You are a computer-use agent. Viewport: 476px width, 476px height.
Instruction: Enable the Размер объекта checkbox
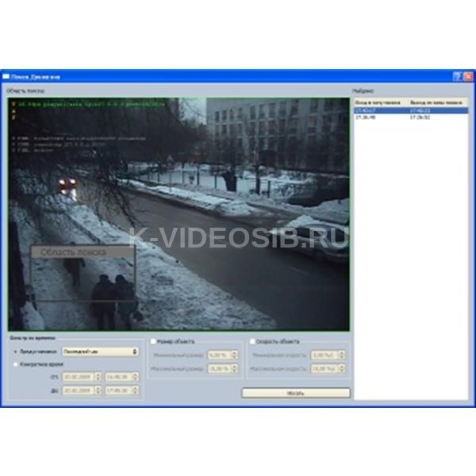point(153,342)
